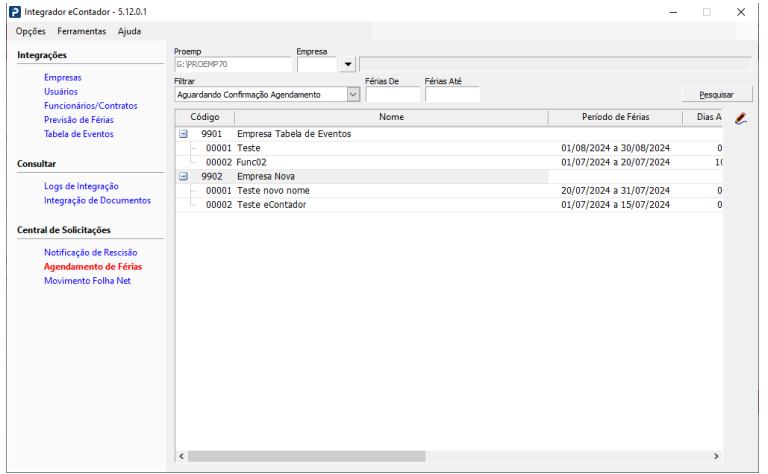The image size is (768, 474).
Task: Open the Empresa selector dropdown arrow
Action: click(x=348, y=64)
